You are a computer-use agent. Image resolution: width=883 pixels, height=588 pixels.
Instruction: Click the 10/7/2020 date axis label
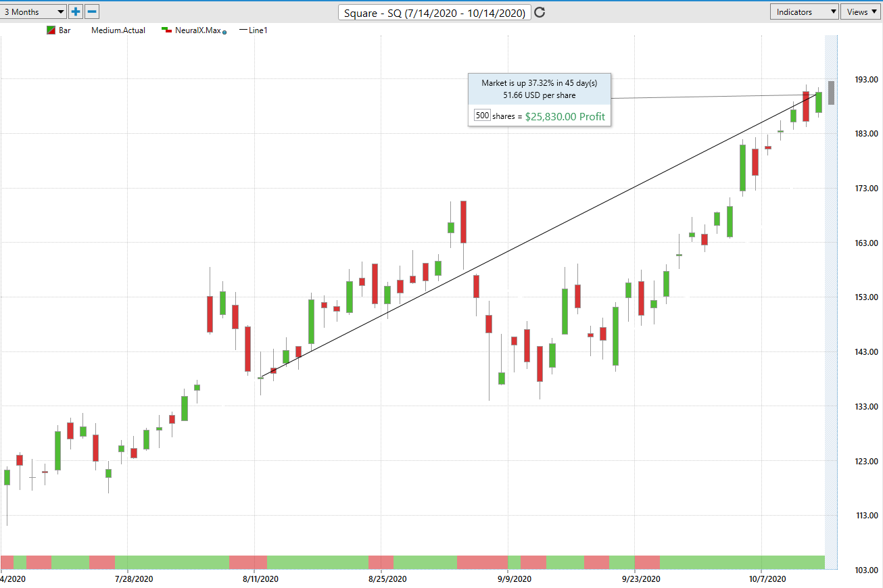tap(767, 579)
